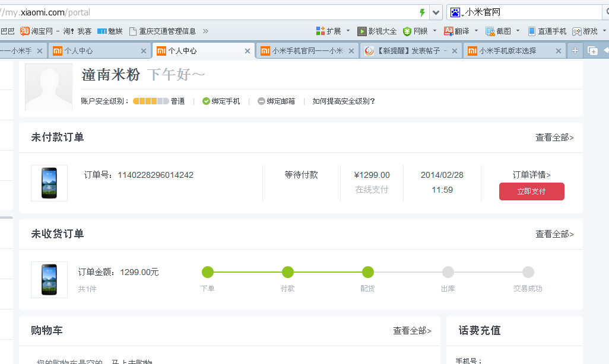Close the 小米手机版本选择 tab
609x364 pixels.
[x=558, y=51]
